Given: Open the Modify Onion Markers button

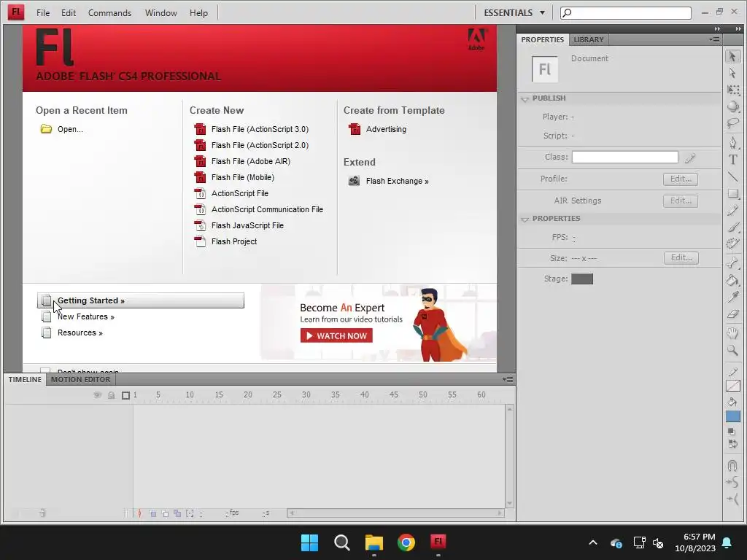Looking at the screenshot, I should coord(190,513).
